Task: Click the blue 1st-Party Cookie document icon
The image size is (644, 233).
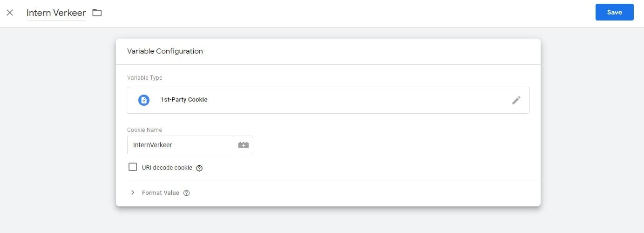Action: point(144,100)
